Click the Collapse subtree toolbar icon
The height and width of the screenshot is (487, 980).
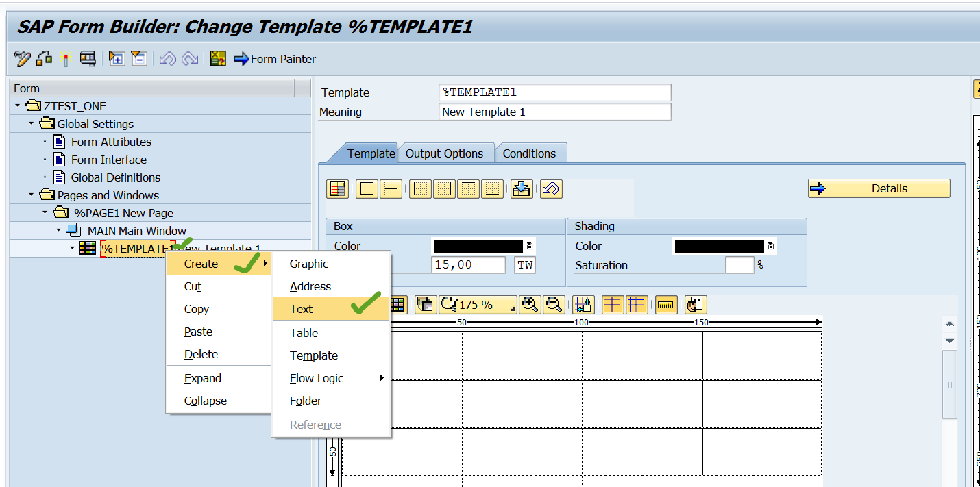point(139,58)
